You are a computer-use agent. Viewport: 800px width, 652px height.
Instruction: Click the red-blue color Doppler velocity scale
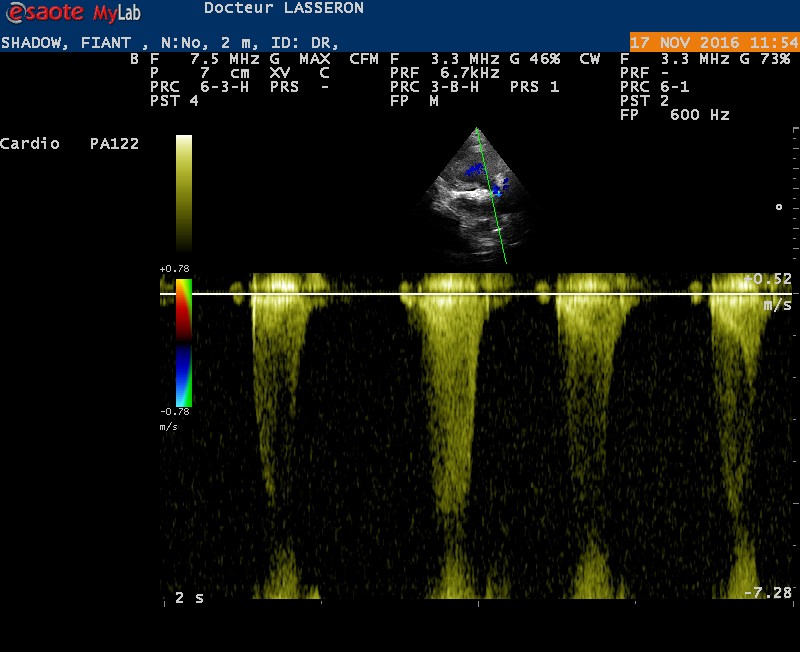tap(184, 342)
